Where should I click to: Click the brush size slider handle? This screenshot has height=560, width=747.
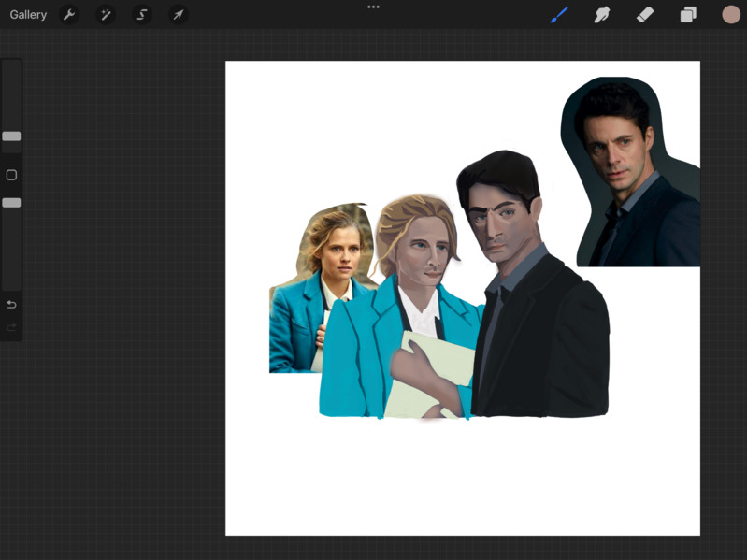pyautogui.click(x=11, y=136)
